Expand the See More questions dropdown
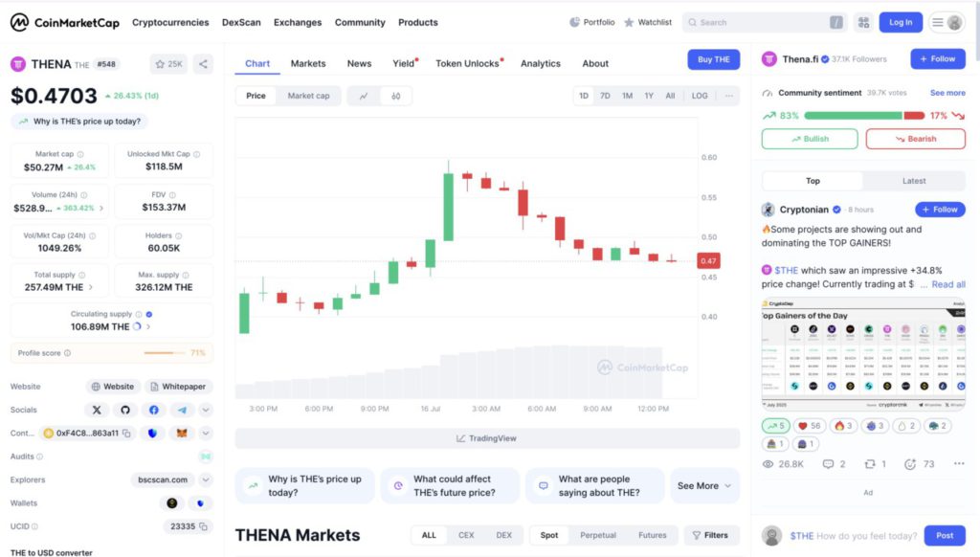 click(704, 486)
